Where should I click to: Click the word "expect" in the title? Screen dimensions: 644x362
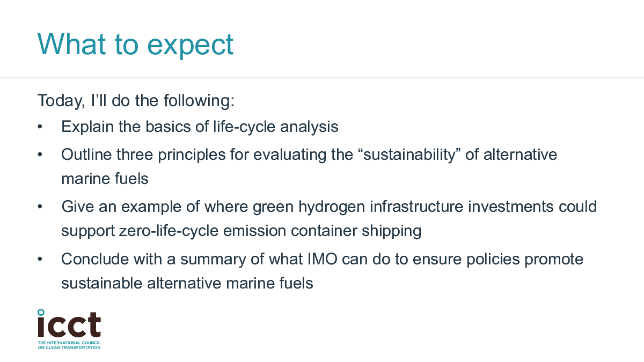[x=191, y=45]
